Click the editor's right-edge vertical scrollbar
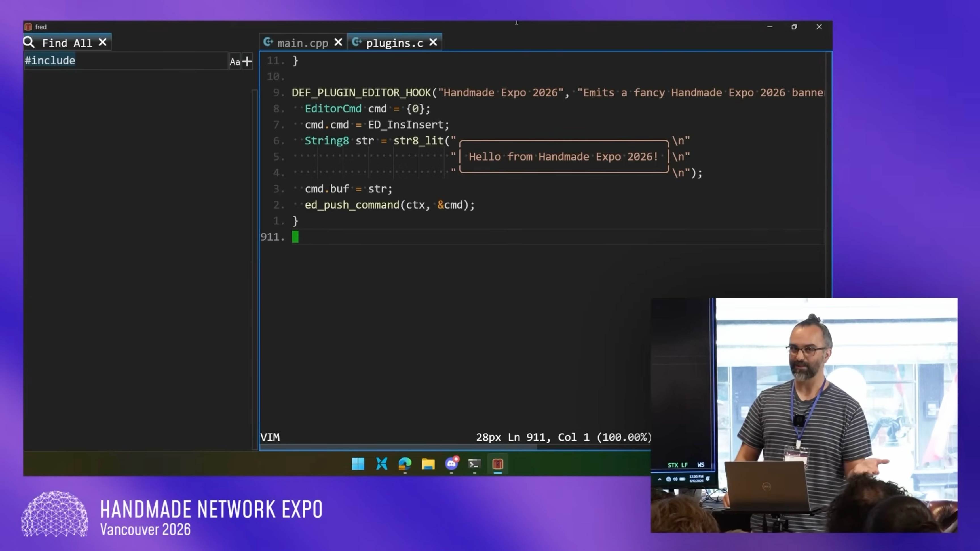980x551 pixels. click(829, 175)
